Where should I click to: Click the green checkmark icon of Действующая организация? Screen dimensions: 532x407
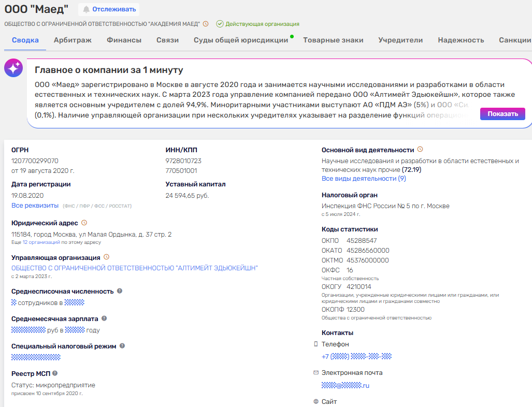click(220, 24)
